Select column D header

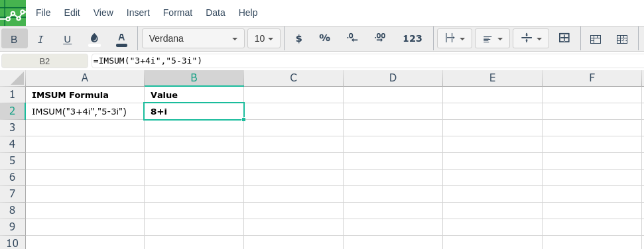pyautogui.click(x=393, y=78)
